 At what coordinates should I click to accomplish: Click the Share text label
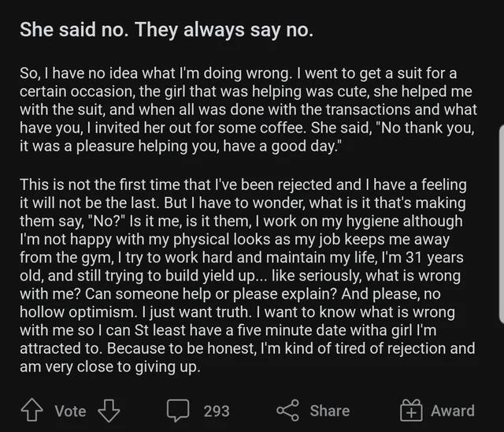[330, 411]
